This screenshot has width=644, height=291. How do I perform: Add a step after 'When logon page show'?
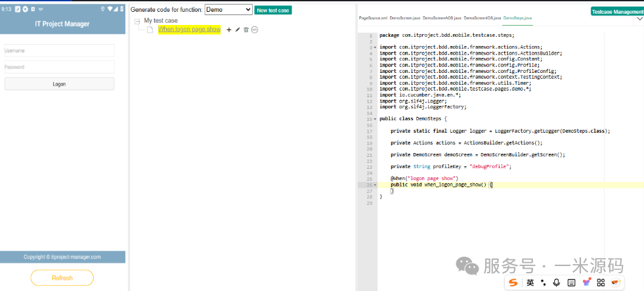[x=229, y=30]
